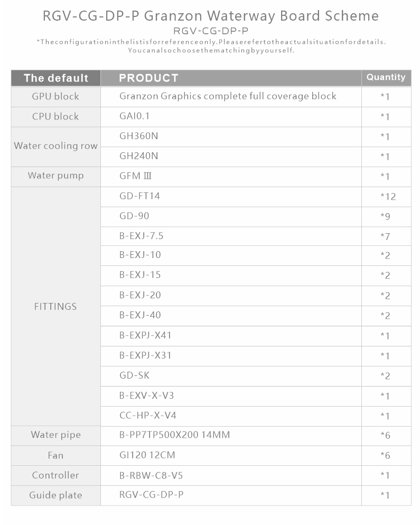Viewport: 420px width, 525px height.
Task: Select the GI120 12CM fan entry
Action: [x=147, y=455]
